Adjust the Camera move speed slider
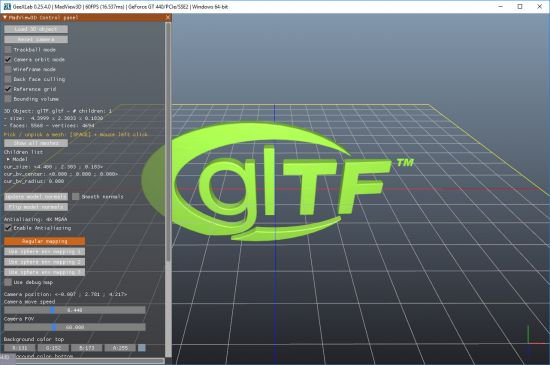 click(x=75, y=310)
